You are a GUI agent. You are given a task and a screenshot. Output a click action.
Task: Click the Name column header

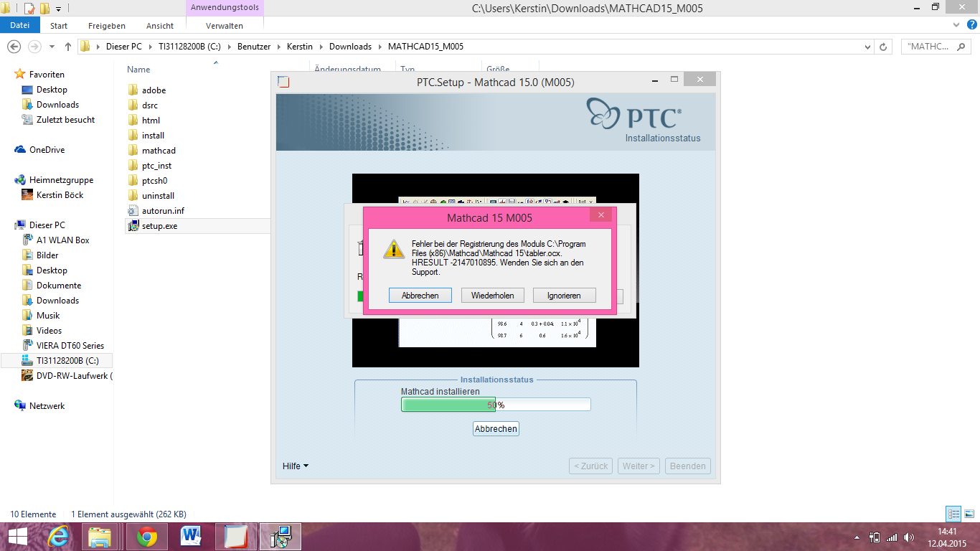(138, 70)
